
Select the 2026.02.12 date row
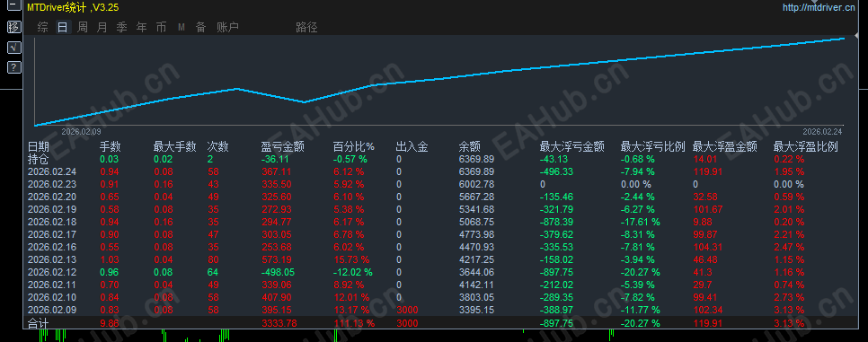52,272
